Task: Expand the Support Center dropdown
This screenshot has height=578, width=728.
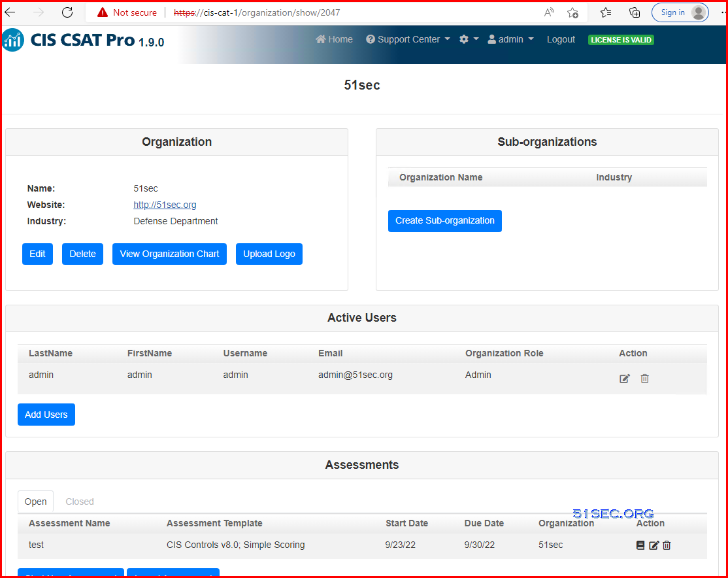Action: pyautogui.click(x=408, y=39)
